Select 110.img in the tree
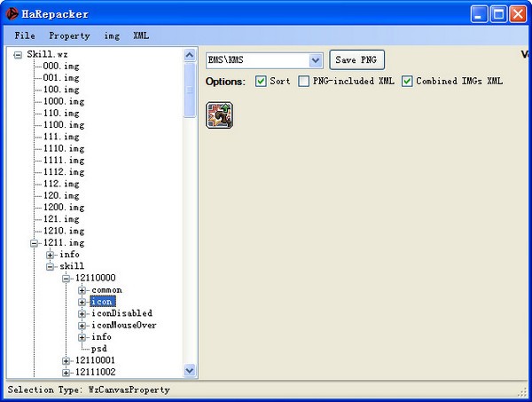This screenshot has width=532, height=402. pos(61,113)
